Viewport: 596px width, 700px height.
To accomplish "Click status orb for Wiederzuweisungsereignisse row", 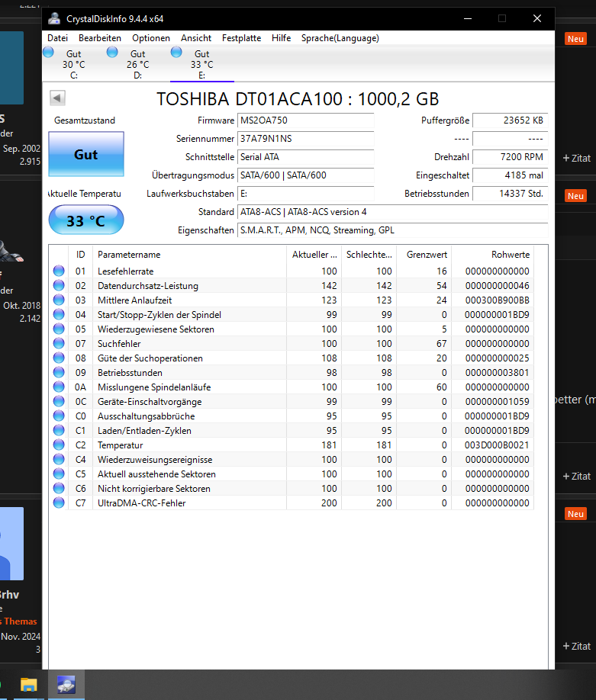I will [x=59, y=459].
